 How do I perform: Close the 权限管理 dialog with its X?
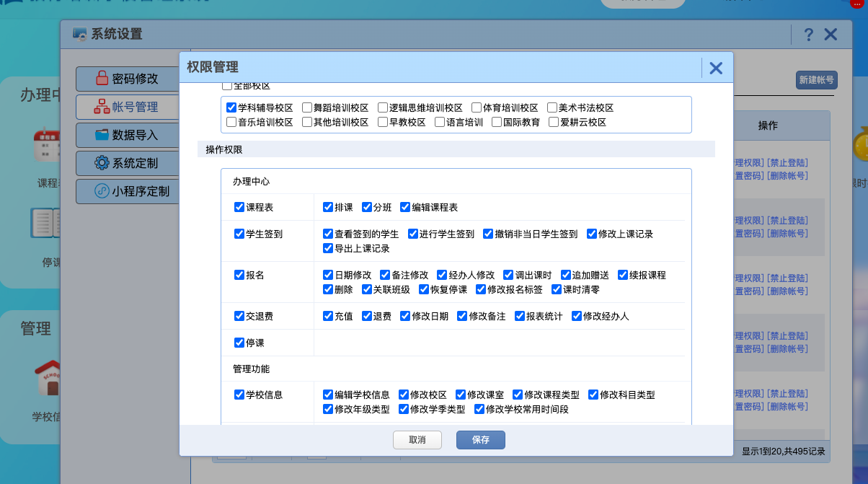pyautogui.click(x=716, y=68)
